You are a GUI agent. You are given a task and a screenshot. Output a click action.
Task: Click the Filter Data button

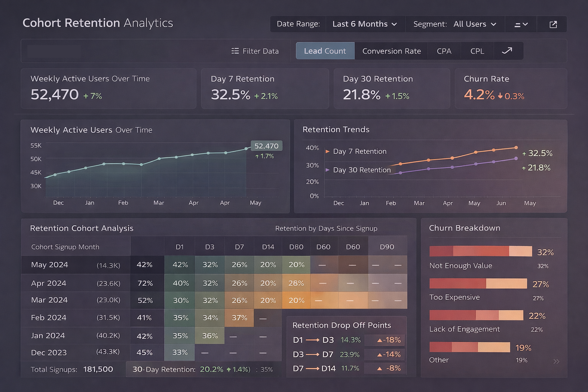point(255,51)
